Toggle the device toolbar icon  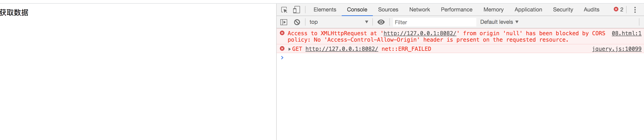point(297,10)
